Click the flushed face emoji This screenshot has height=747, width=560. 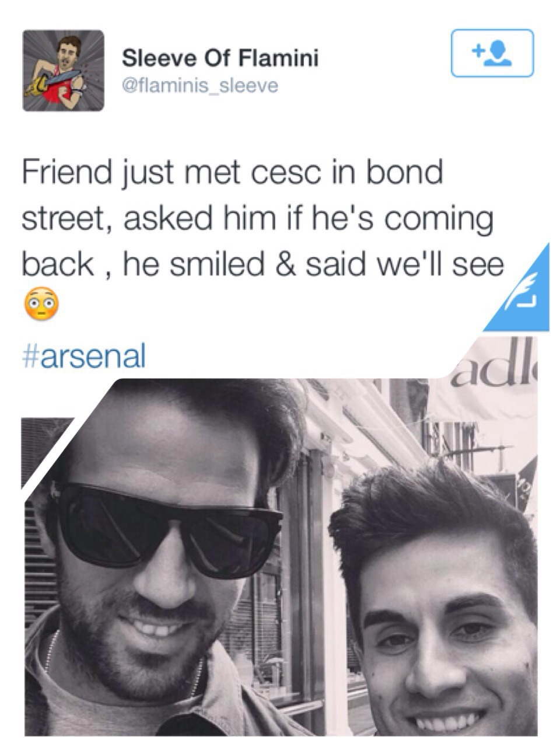[40, 305]
